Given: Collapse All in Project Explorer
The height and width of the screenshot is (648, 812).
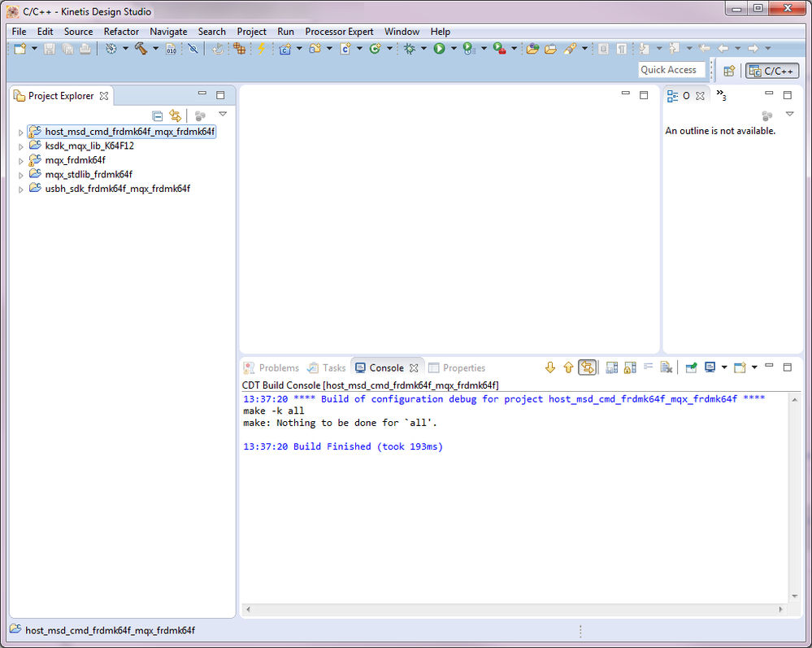Looking at the screenshot, I should click(158, 115).
